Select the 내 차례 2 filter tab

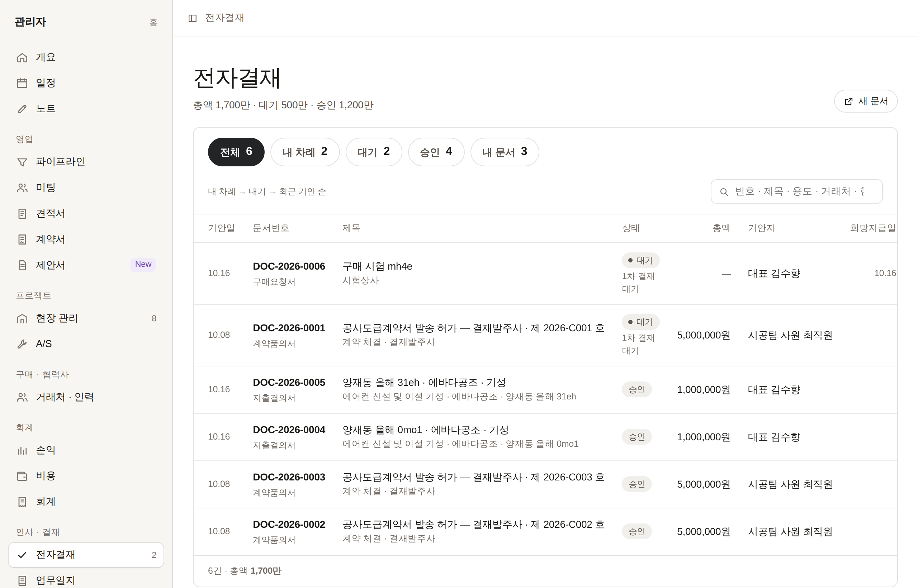tap(305, 152)
